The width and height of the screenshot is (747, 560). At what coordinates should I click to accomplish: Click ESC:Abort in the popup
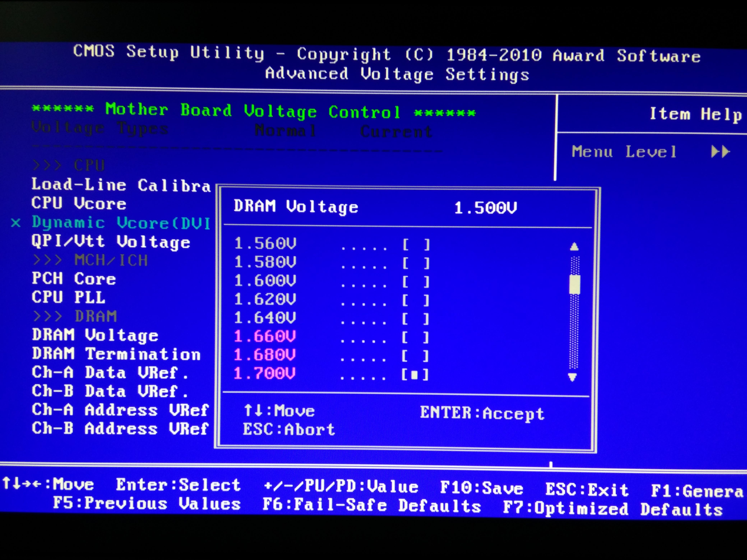pyautogui.click(x=289, y=429)
